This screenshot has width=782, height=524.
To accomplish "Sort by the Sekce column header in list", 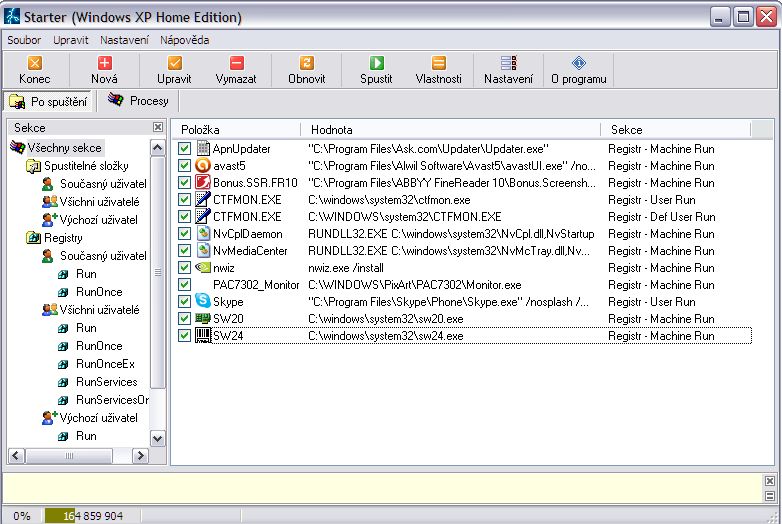I will [x=676, y=130].
